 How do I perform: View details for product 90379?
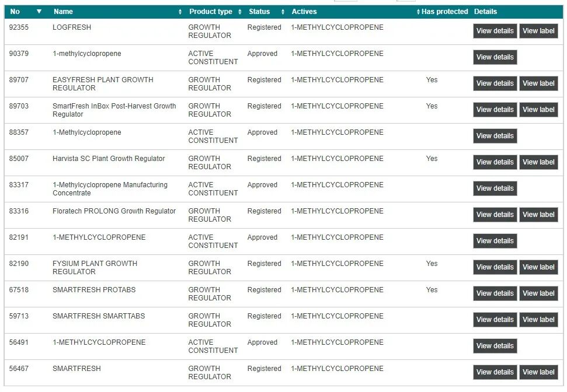495,57
